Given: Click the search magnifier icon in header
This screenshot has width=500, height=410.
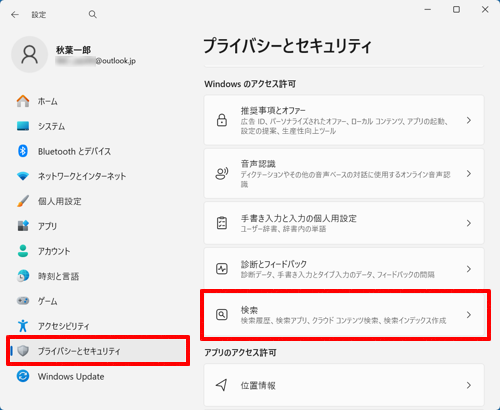Looking at the screenshot, I should click(93, 14).
